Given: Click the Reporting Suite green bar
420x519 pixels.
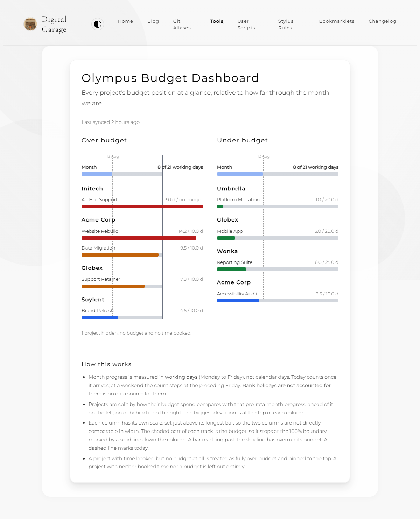Looking at the screenshot, I should 231,269.
